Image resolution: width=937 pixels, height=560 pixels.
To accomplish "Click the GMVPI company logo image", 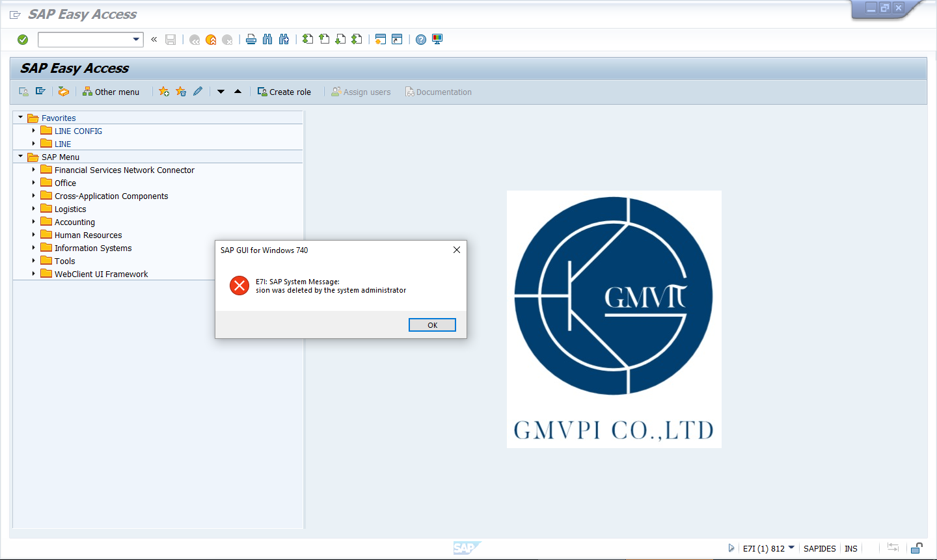I will (614, 319).
